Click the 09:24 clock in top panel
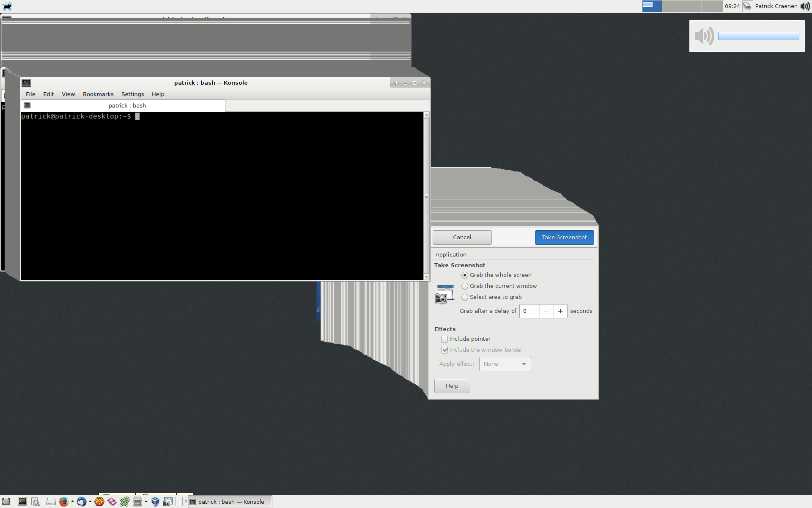This screenshot has width=812, height=508. click(x=732, y=6)
